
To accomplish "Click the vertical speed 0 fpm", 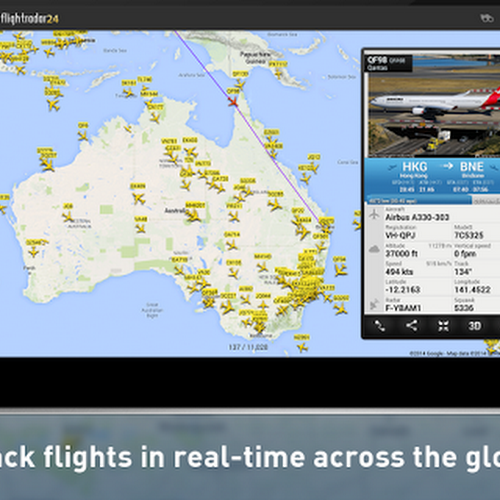I will click(x=465, y=254).
